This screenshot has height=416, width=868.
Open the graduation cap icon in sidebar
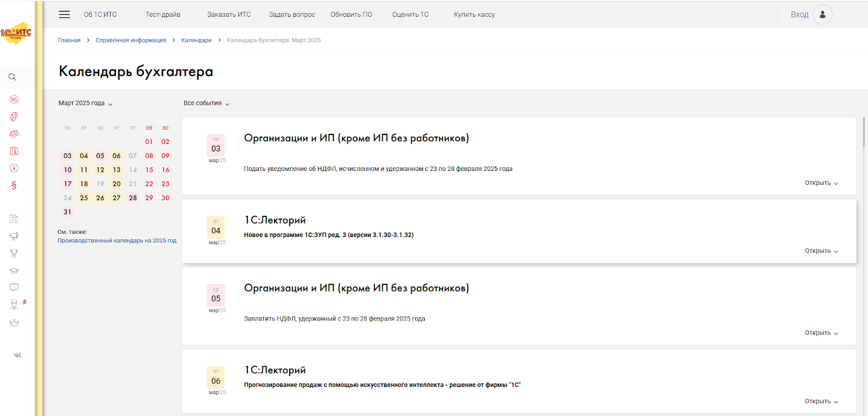point(14,270)
